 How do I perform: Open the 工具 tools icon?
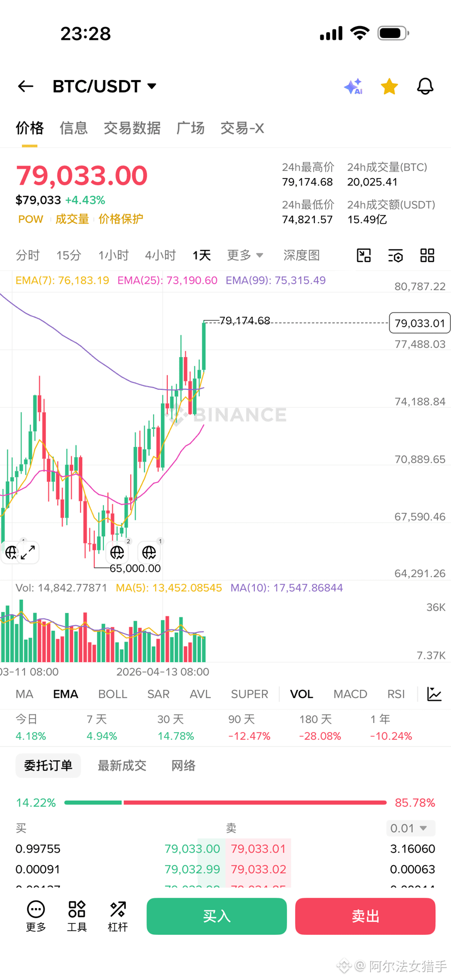point(77,916)
